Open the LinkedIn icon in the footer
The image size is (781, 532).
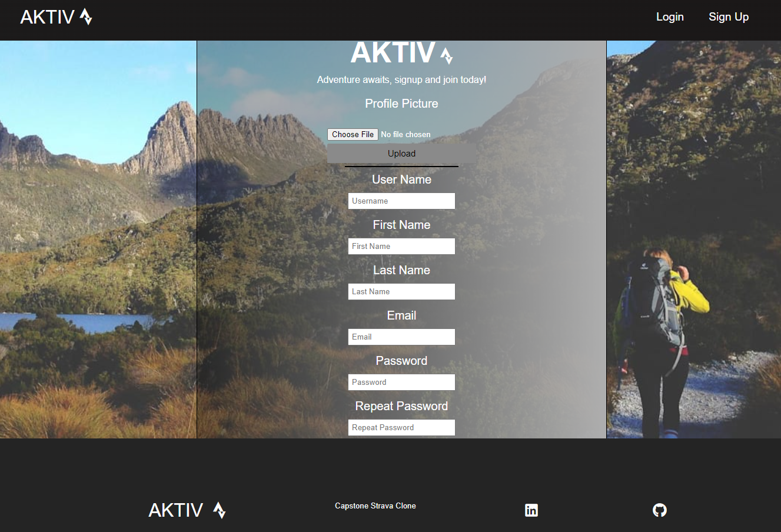531,510
